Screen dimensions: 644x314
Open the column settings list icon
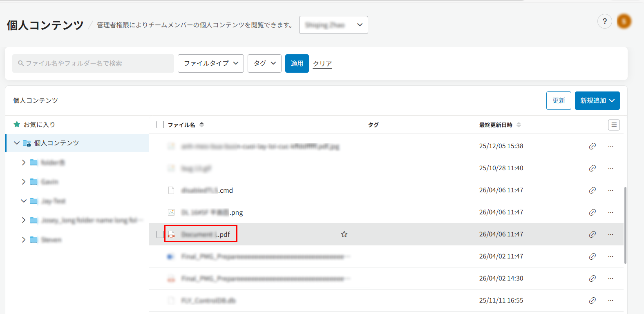(614, 125)
